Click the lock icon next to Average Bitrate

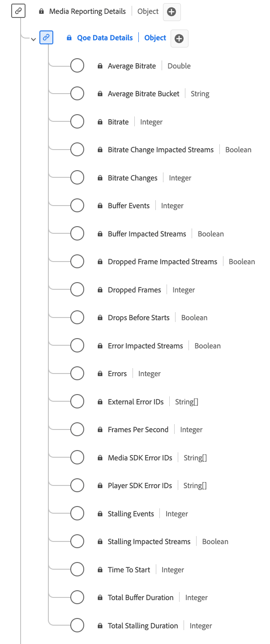coord(100,65)
